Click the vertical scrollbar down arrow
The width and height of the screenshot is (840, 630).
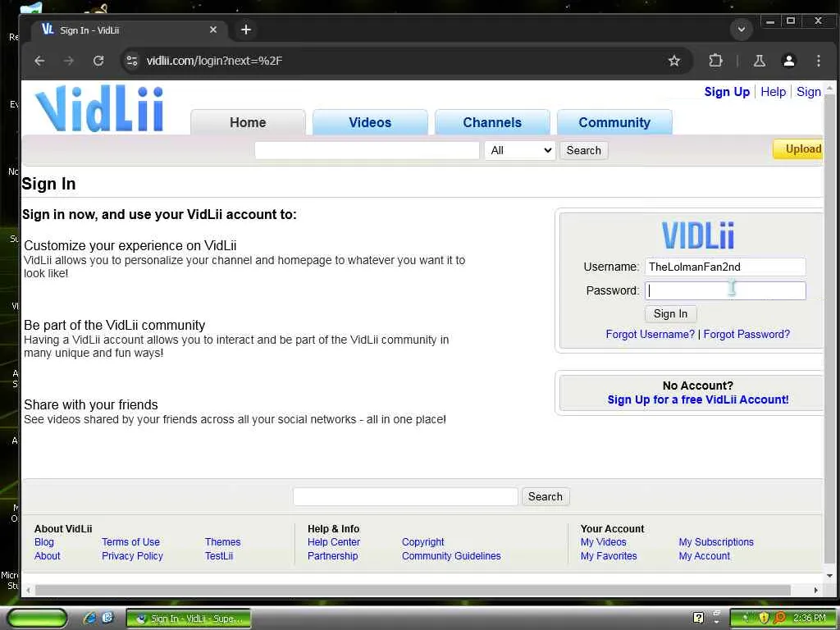point(829,577)
